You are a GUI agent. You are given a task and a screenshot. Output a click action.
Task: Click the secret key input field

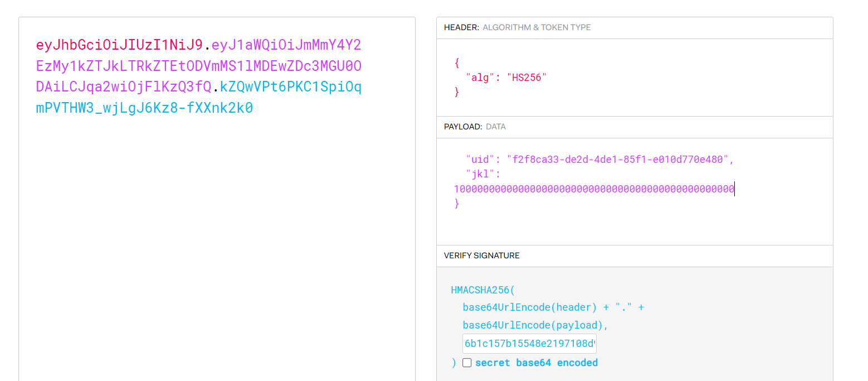[x=529, y=344]
